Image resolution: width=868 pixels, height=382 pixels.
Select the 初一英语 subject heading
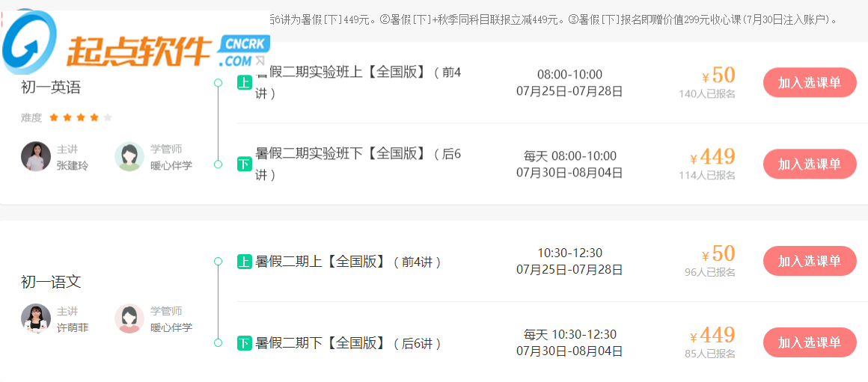pyautogui.click(x=51, y=87)
